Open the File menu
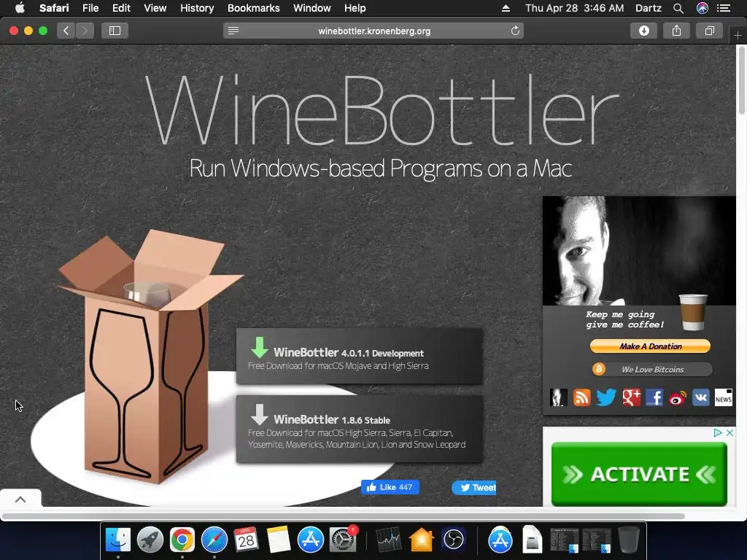747x560 pixels. [x=90, y=8]
